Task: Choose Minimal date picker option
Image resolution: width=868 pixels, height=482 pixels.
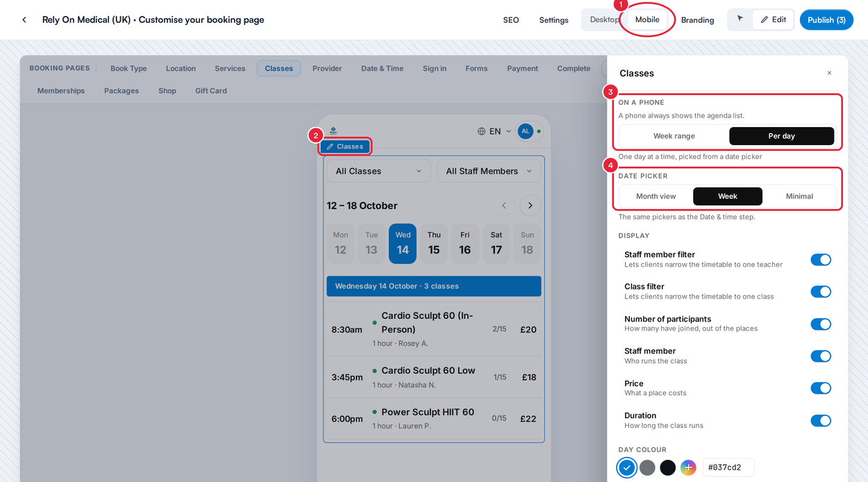Action: pos(799,197)
